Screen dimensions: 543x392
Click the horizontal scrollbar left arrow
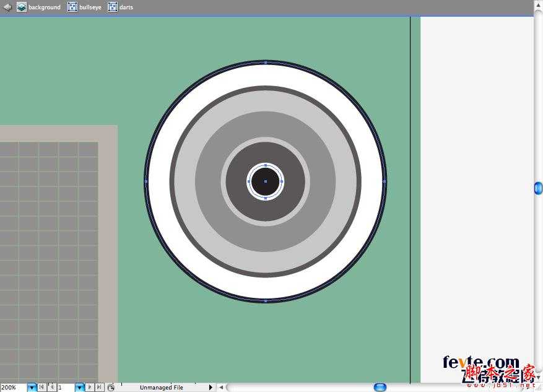[221, 387]
